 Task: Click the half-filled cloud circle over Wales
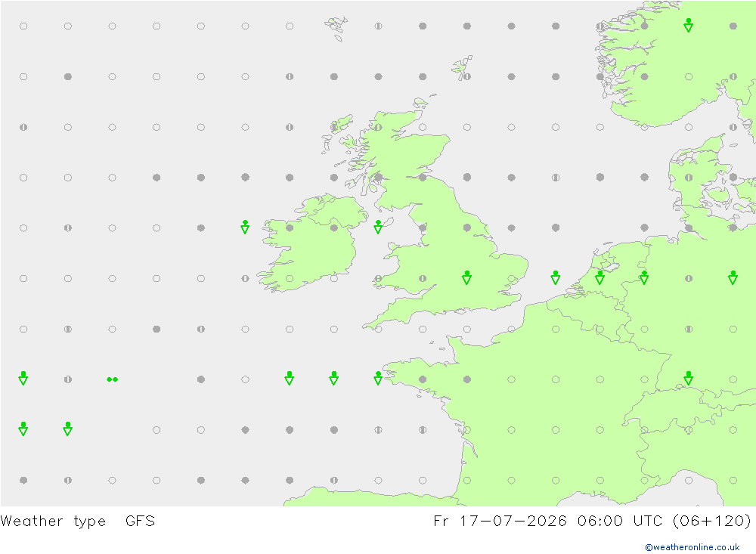coord(423,278)
